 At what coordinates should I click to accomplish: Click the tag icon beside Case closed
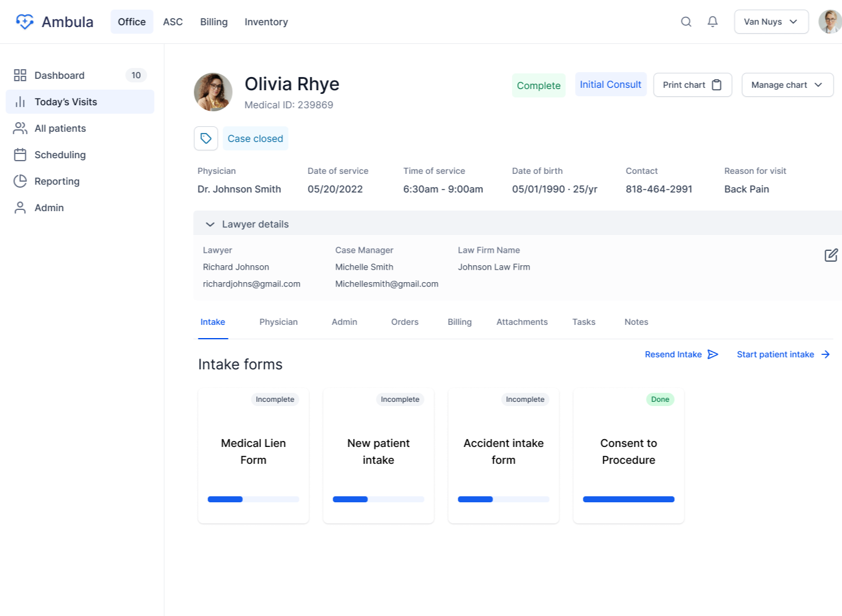(x=206, y=138)
